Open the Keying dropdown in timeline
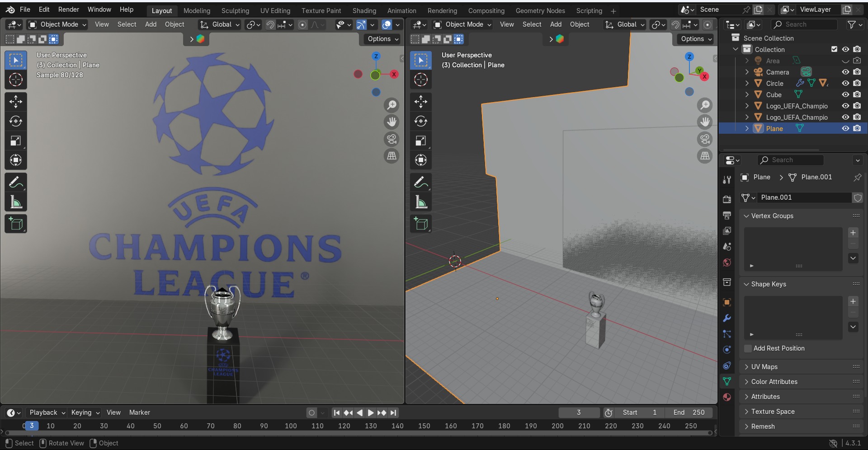868x450 pixels. point(85,412)
